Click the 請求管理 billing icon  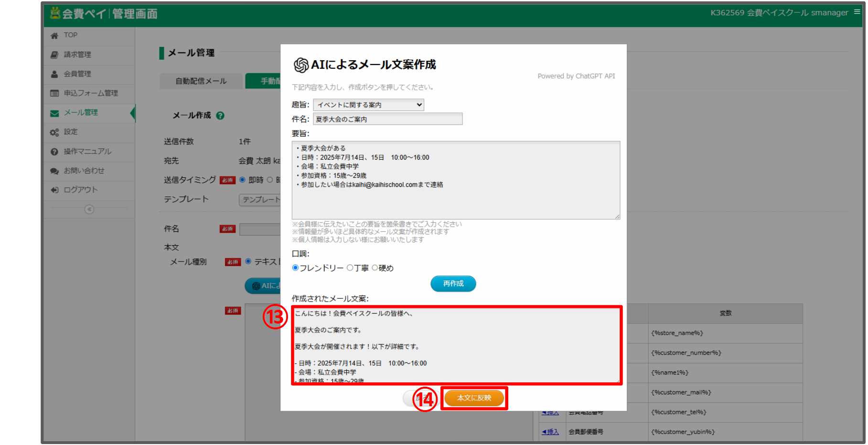[x=54, y=55]
